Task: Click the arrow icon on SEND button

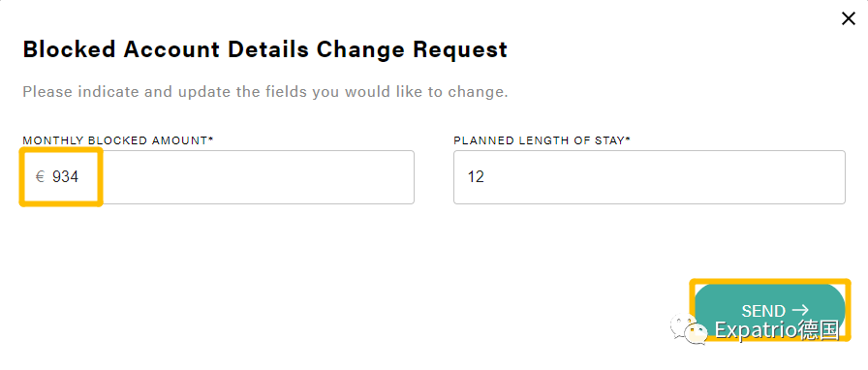Action: (800, 310)
